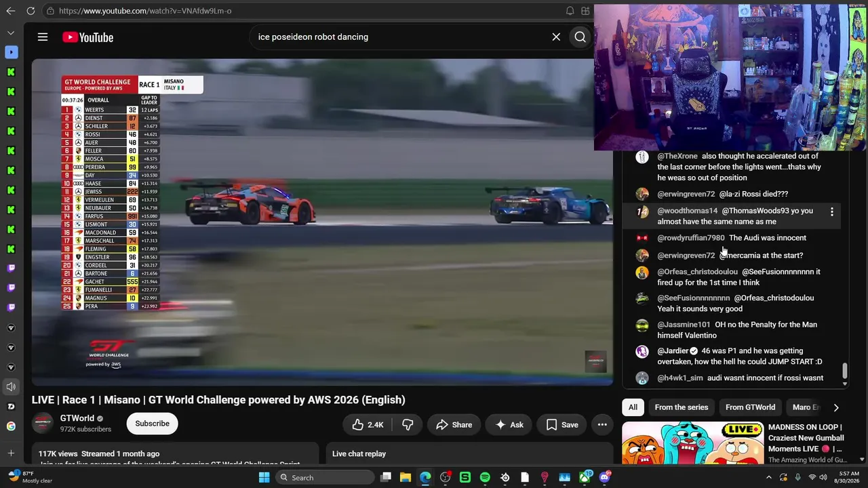Click the video title text
868x488 pixels.
pos(218,400)
